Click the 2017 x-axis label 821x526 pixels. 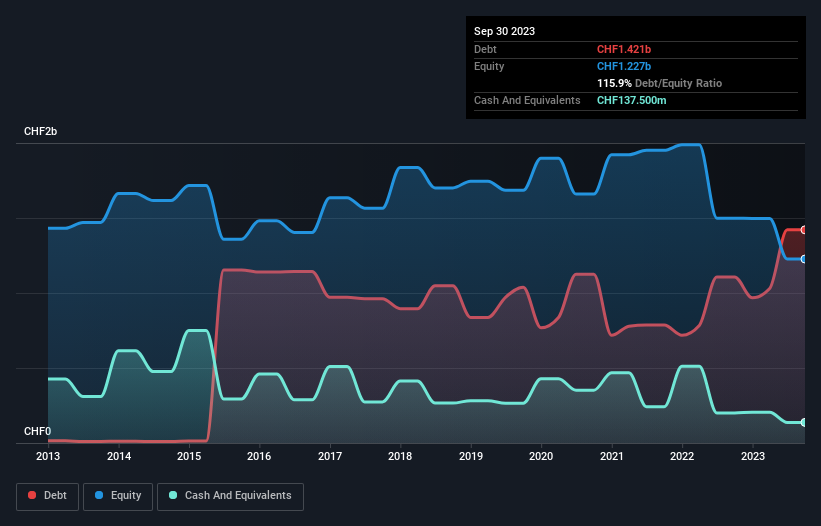(330, 456)
